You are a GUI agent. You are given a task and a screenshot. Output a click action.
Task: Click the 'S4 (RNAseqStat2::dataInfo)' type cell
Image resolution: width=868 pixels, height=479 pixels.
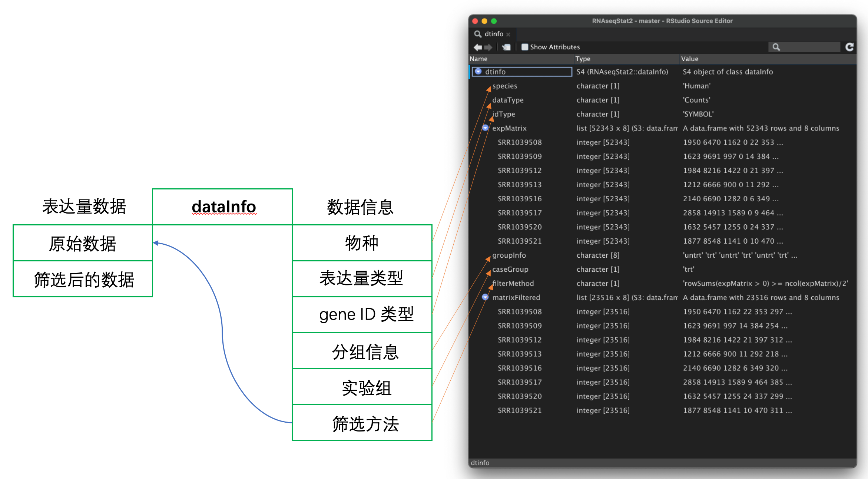click(622, 72)
